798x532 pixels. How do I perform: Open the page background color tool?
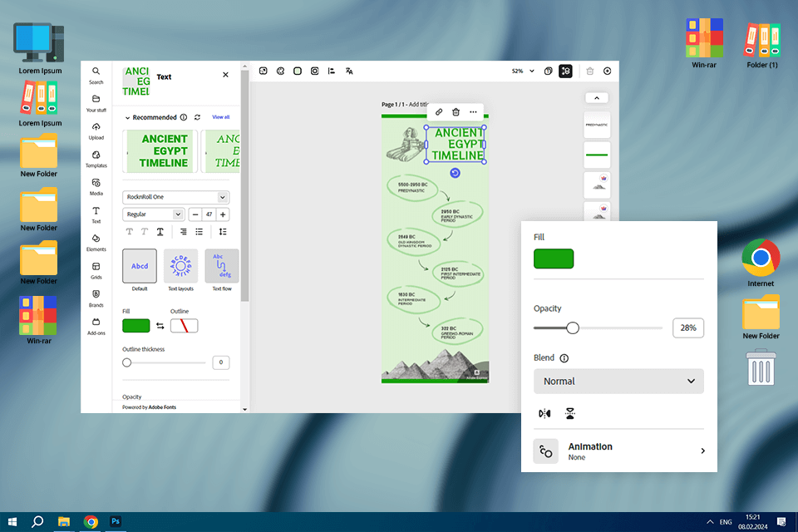(x=298, y=71)
